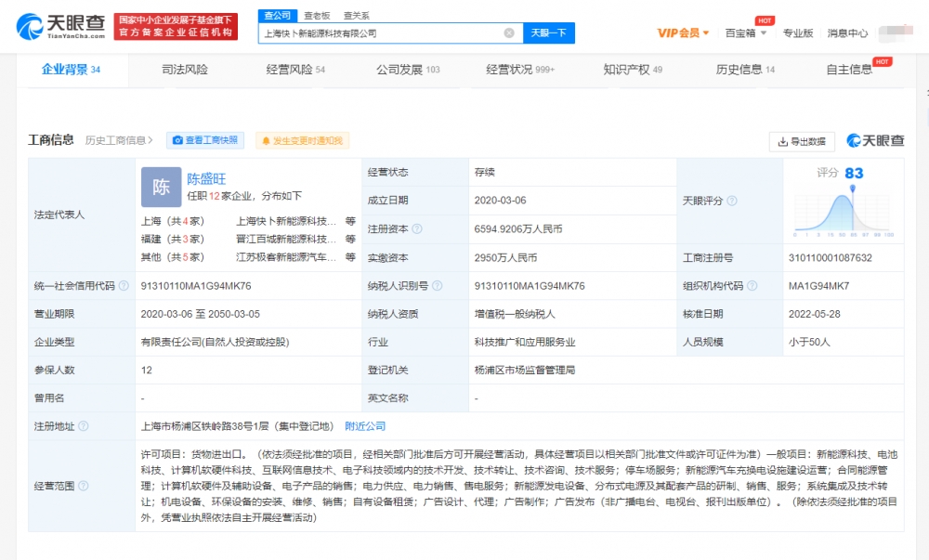Open the 专业版 link in the header
This screenshot has height=560, width=929.
click(x=797, y=33)
